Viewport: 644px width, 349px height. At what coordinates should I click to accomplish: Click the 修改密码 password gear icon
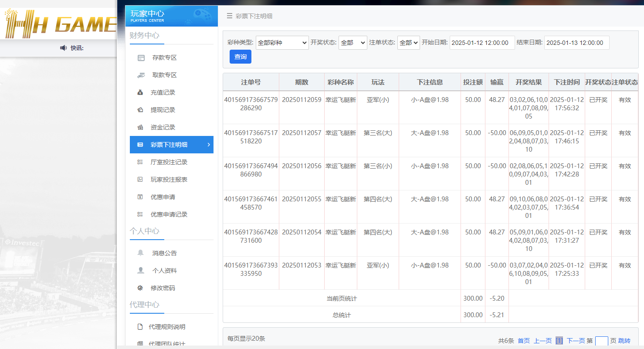pyautogui.click(x=141, y=288)
